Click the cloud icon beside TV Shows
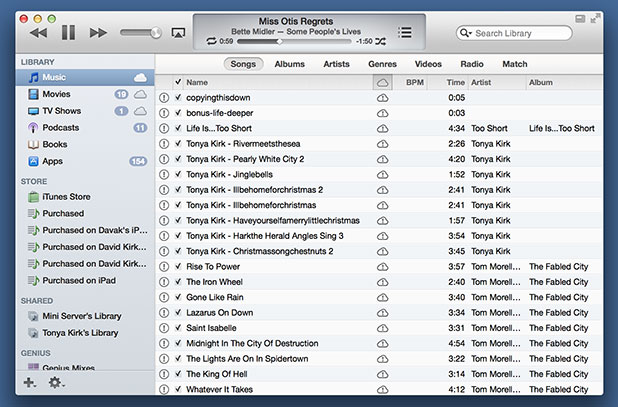The width and height of the screenshot is (618, 407). 140,111
